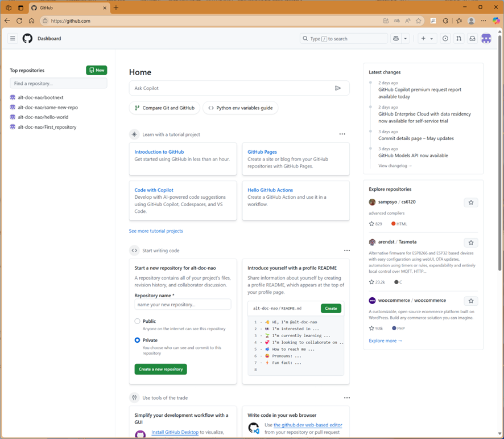Select the Public visibility radio button
The height and width of the screenshot is (439, 504).
pyautogui.click(x=137, y=321)
